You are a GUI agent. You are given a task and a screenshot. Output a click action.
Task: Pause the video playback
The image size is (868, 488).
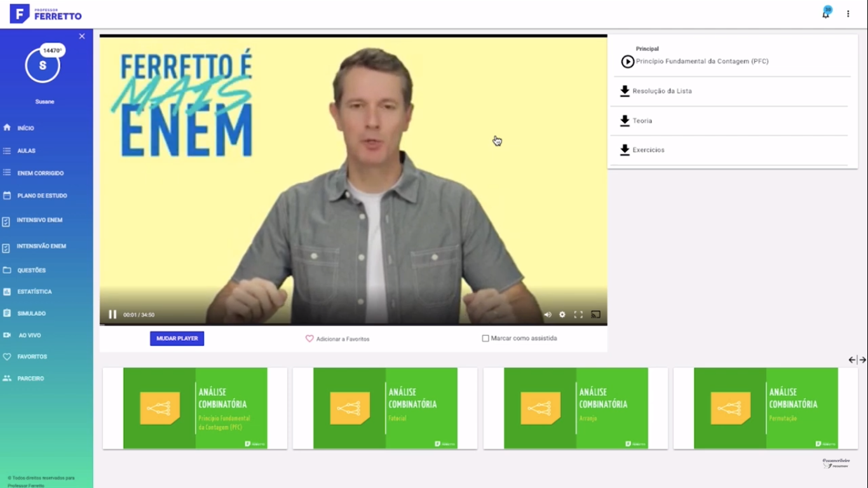click(x=112, y=315)
